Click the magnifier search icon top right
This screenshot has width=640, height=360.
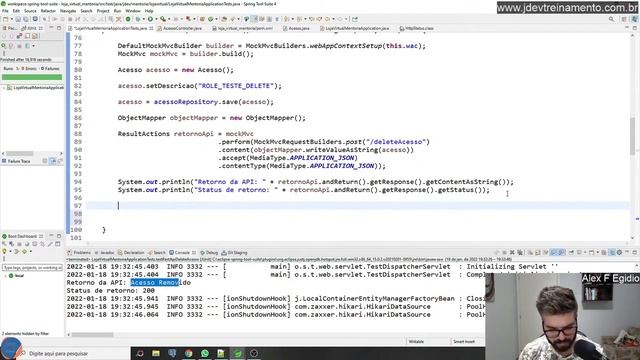tap(611, 19)
